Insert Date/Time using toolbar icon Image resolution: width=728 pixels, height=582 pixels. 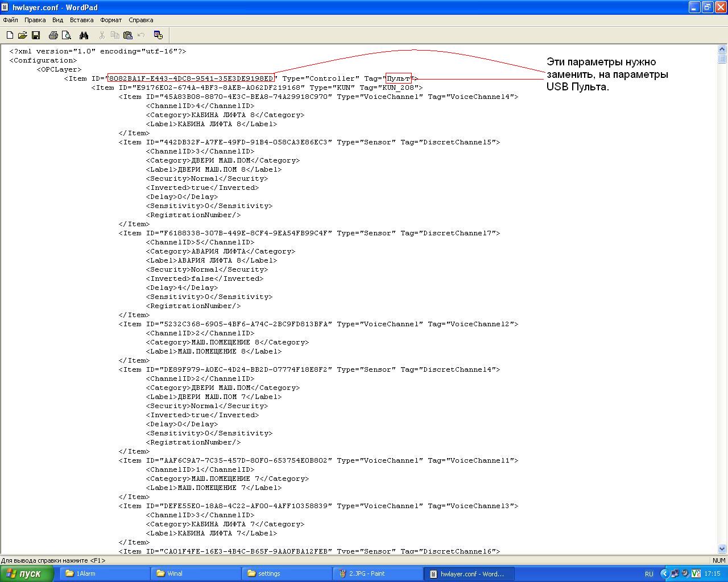pos(158,35)
